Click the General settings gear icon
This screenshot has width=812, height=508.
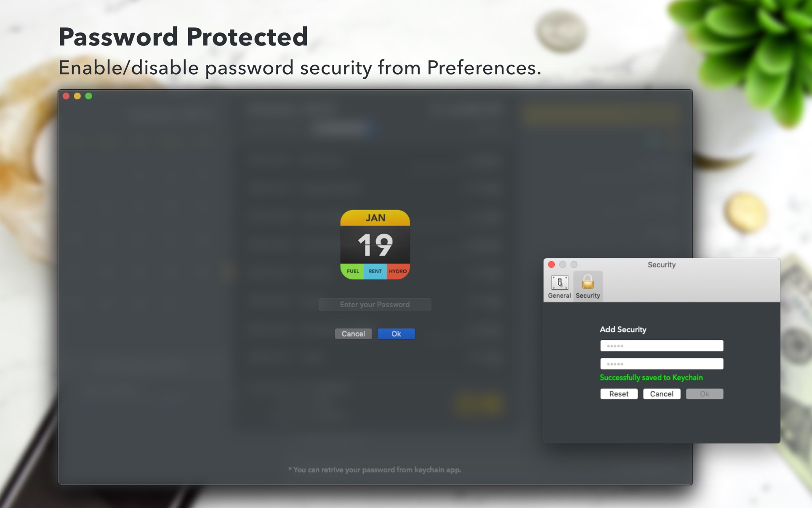[559, 284]
